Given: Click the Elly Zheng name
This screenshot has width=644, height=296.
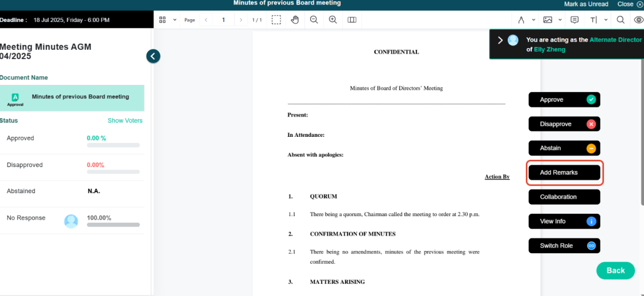Looking at the screenshot, I should [x=549, y=49].
